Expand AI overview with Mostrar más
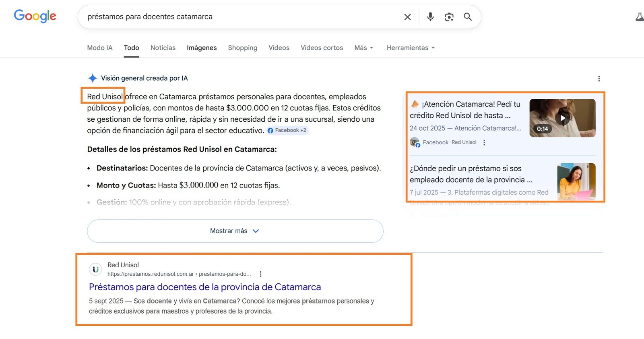Image resolution: width=644 pixels, height=339 pixels. pos(235,231)
